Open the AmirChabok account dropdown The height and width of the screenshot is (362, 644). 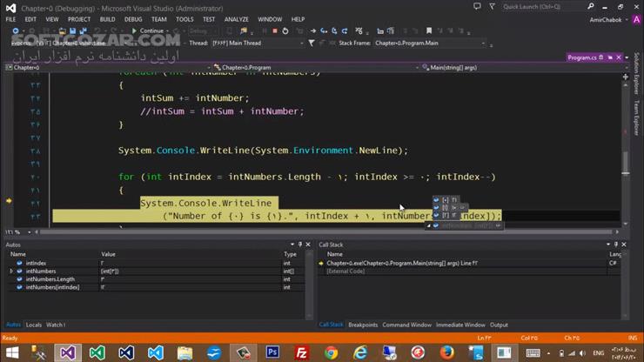pyautogui.click(x=608, y=20)
